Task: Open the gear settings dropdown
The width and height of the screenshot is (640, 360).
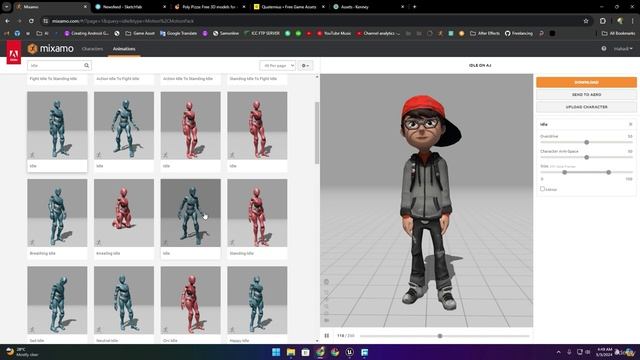Action: coord(305,65)
